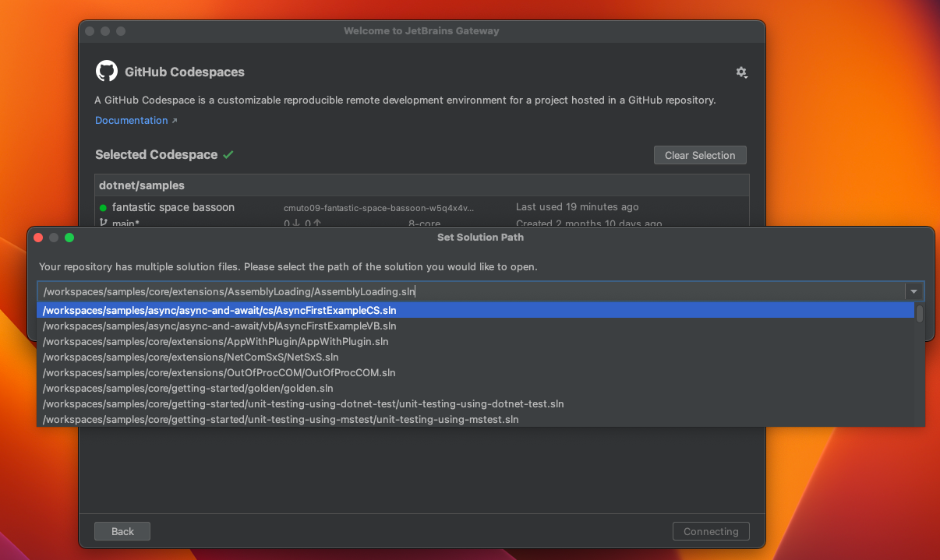Screen dimensions: 940x560
Task: Click the green Selected Codespace checkmark
Action: [x=228, y=154]
